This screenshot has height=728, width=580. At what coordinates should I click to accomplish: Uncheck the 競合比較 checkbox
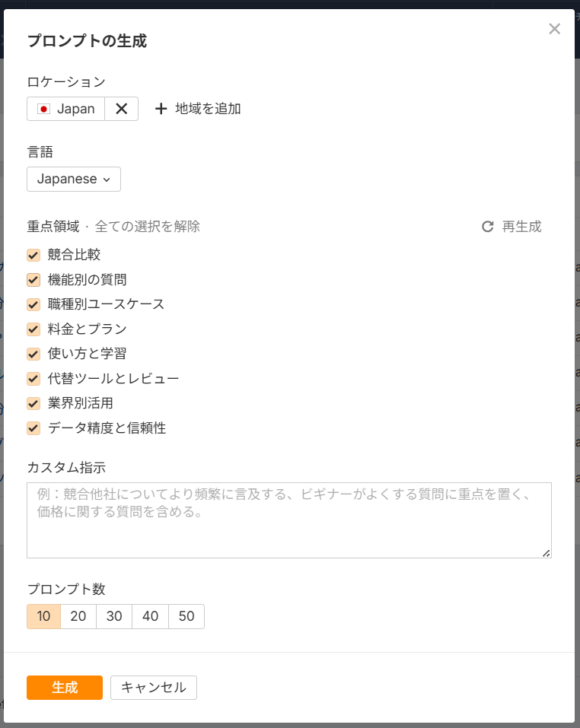pos(33,255)
